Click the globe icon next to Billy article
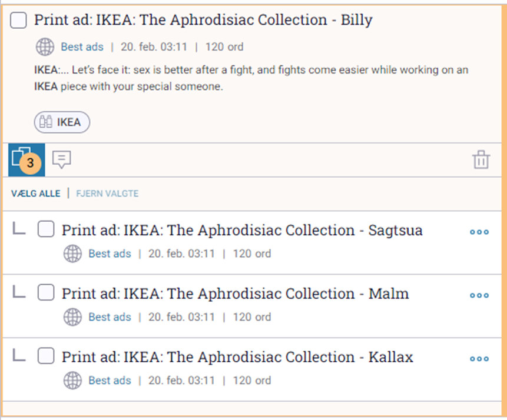The image size is (507, 420). click(x=45, y=47)
